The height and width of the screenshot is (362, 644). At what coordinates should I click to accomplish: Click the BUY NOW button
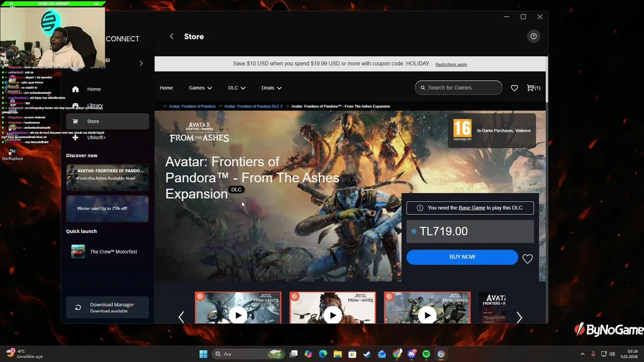462,257
